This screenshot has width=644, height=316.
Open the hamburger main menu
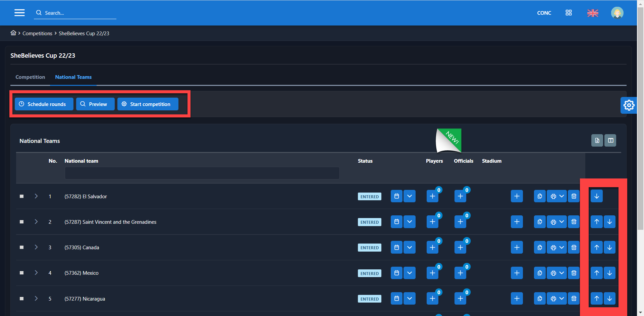19,13
